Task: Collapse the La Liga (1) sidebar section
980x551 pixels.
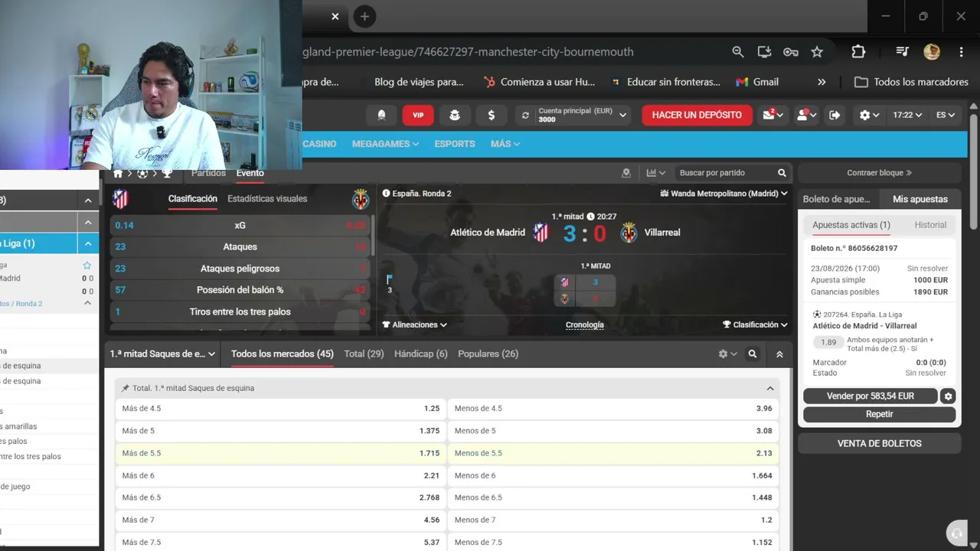Action: point(88,243)
